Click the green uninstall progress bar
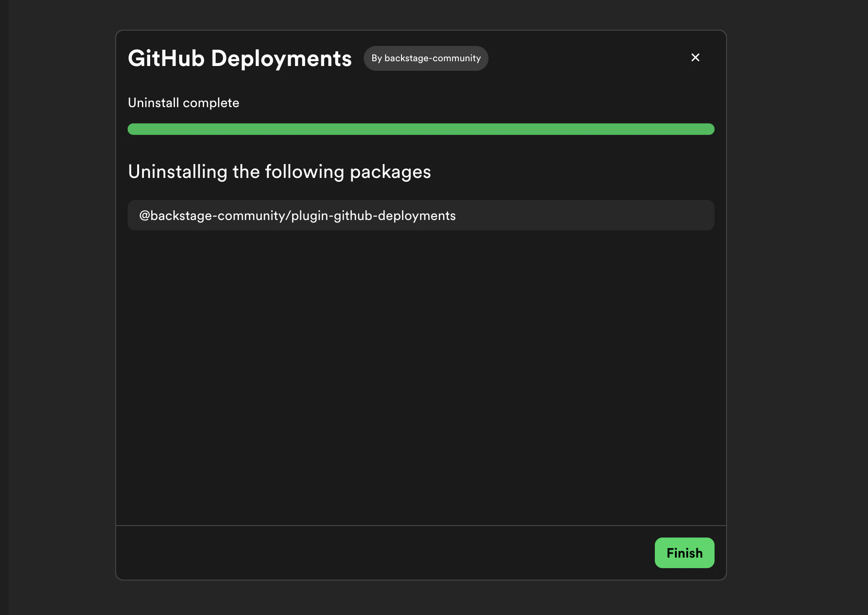The image size is (868, 615). [x=421, y=129]
